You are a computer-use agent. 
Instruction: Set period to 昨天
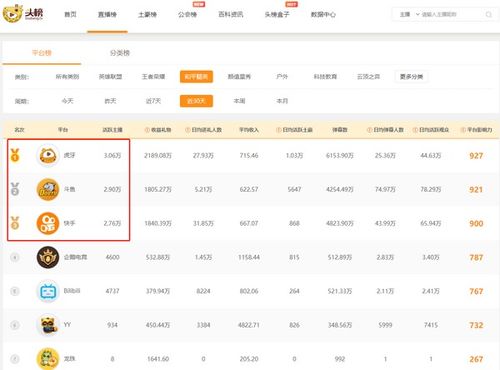tap(110, 101)
